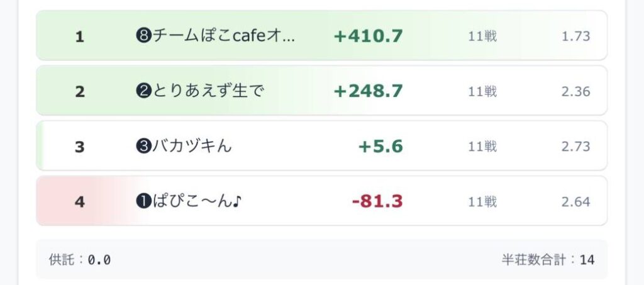Click the 供託:0.0 deposit label
644x285 pixels.
click(80, 260)
